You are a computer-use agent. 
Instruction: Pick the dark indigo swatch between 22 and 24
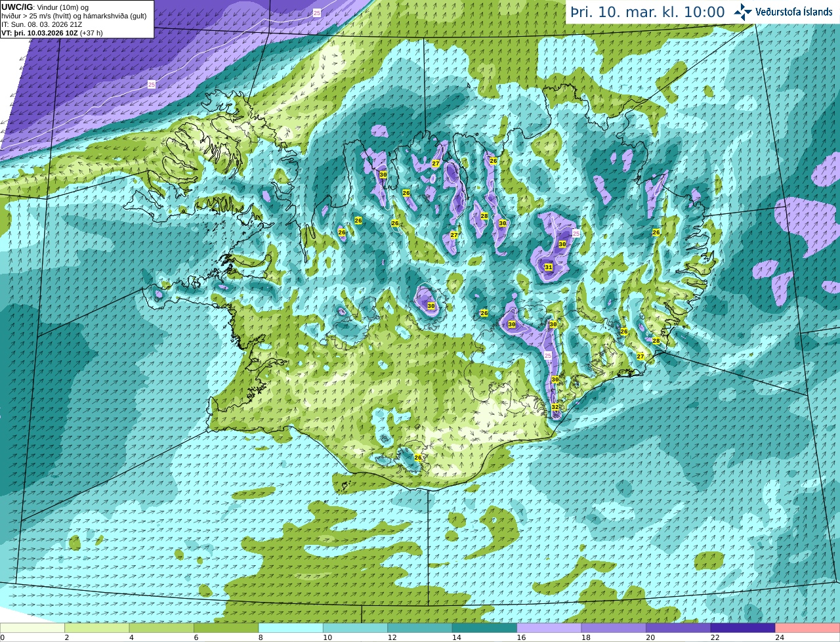[744, 628]
